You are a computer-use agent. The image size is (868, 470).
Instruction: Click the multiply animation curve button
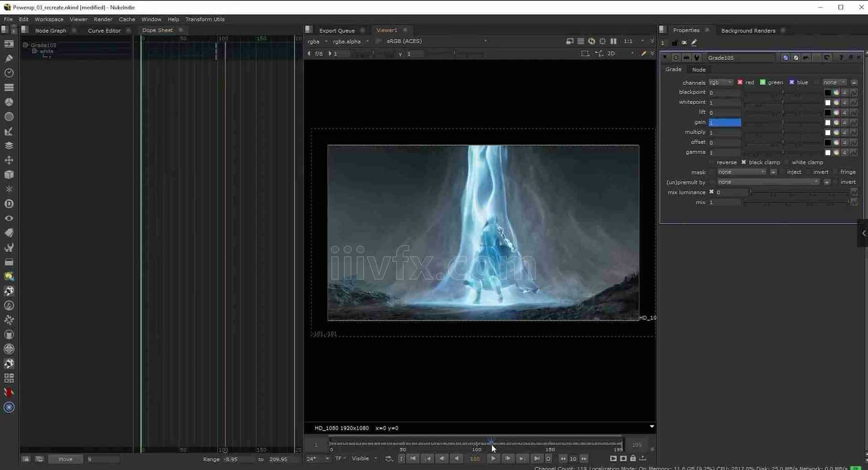click(854, 132)
